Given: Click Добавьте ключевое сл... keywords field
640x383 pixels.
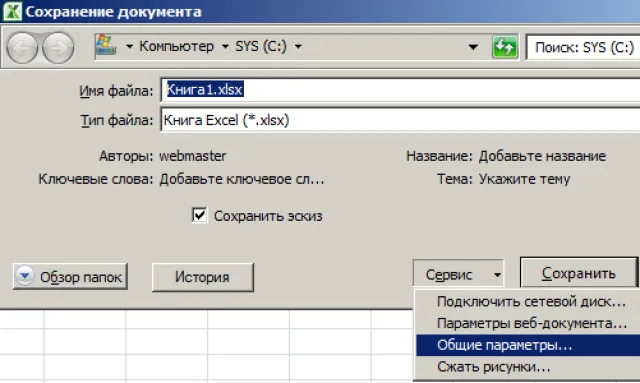Looking at the screenshot, I should click(242, 179).
